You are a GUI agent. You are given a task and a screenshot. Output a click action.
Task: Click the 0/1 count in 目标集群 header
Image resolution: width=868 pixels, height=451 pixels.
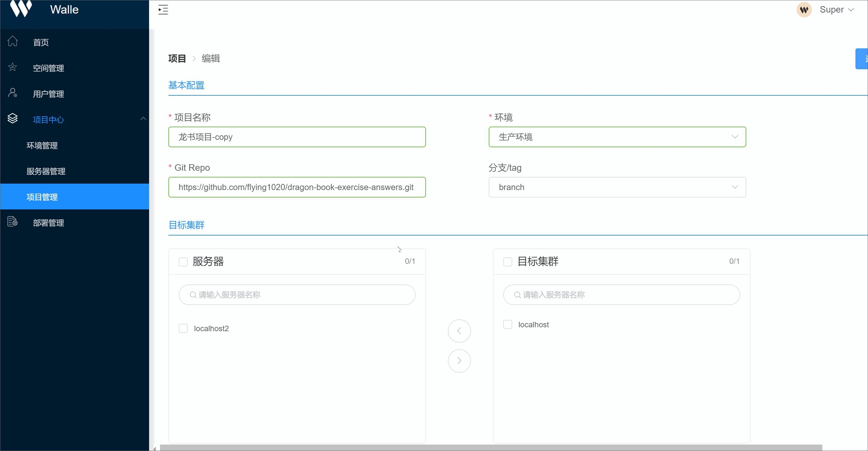tap(734, 261)
